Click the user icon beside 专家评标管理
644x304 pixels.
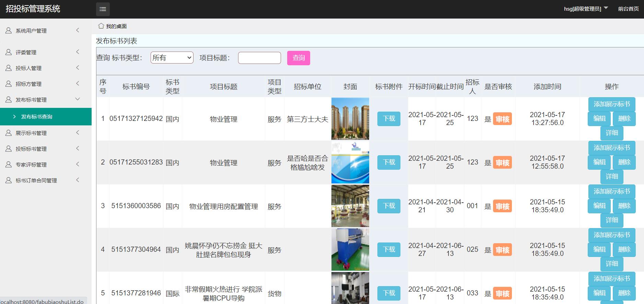[x=9, y=165]
